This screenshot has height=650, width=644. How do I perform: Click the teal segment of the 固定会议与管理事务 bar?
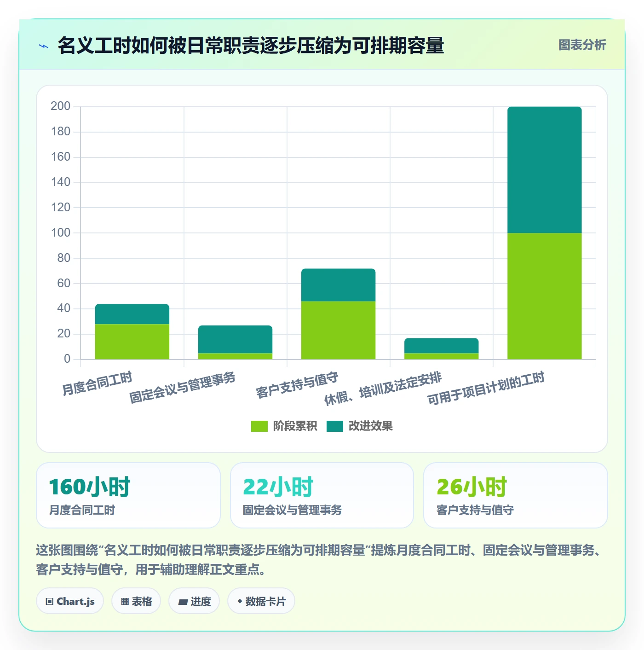235,339
